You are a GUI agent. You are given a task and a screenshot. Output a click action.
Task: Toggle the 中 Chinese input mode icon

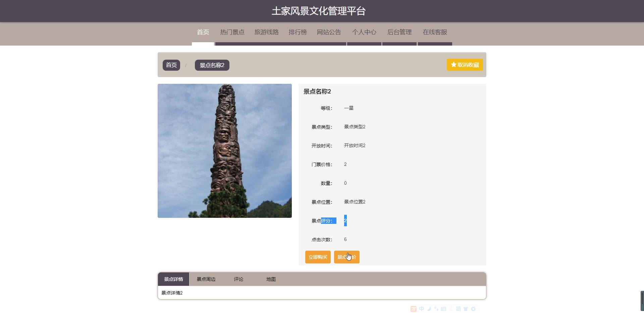coord(422,309)
